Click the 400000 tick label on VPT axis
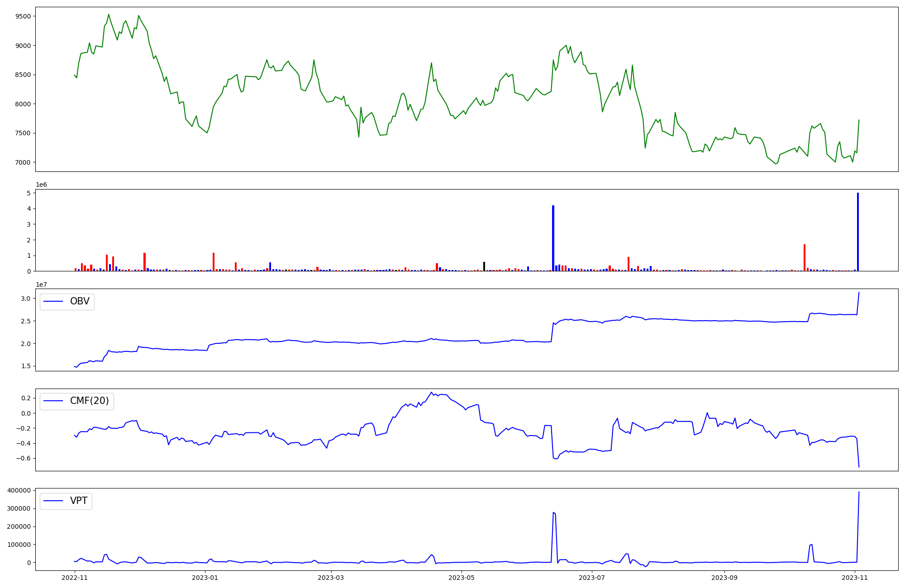Screen dimensions: 905x588 pos(19,490)
